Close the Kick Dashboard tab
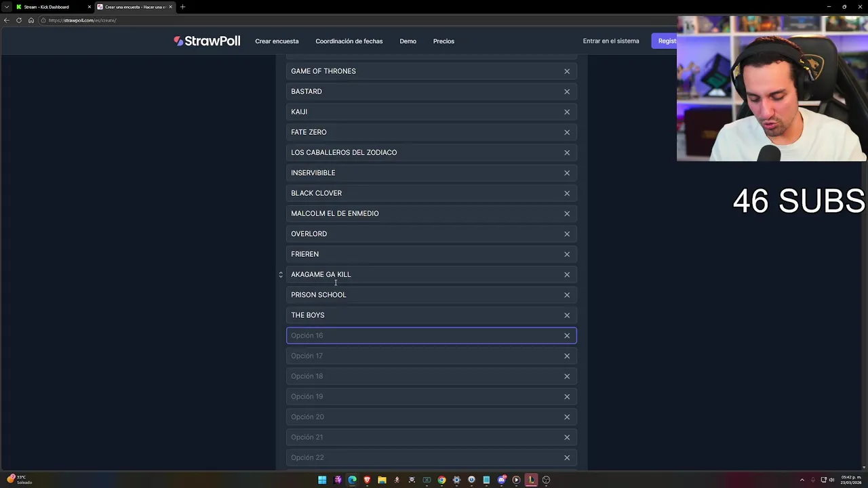 (x=89, y=7)
